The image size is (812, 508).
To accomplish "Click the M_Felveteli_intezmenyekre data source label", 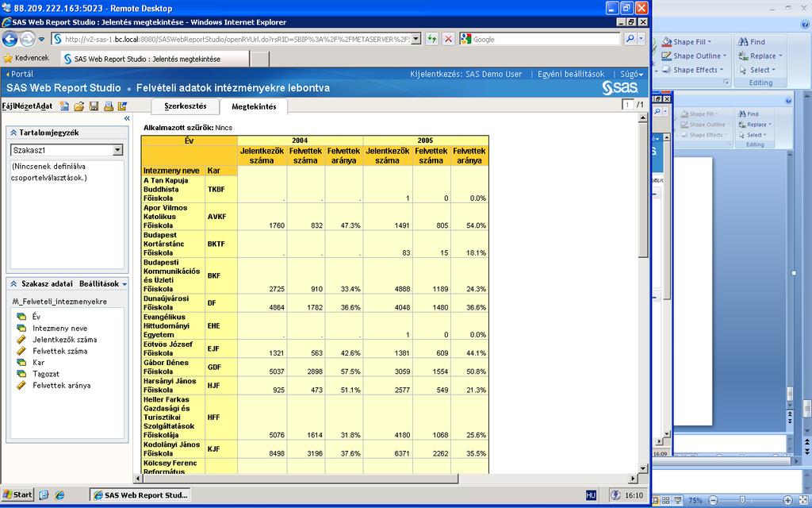I will [59, 302].
